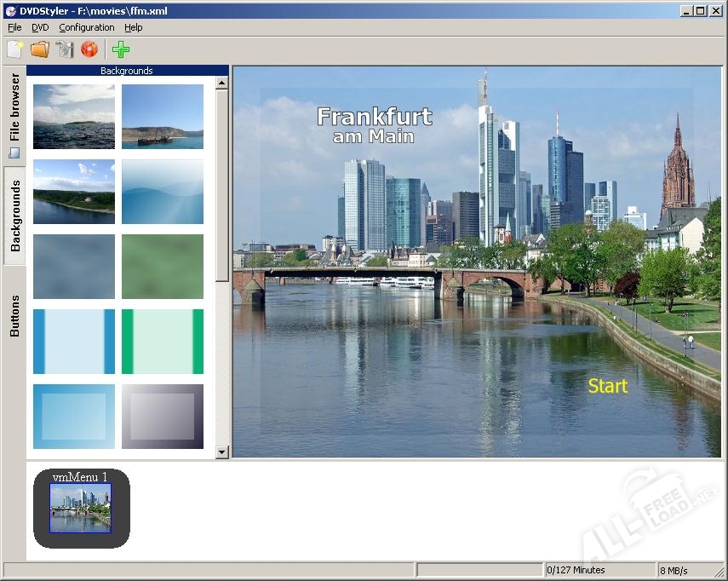Click the Save project toolbar icon
The image size is (728, 581).
point(65,49)
